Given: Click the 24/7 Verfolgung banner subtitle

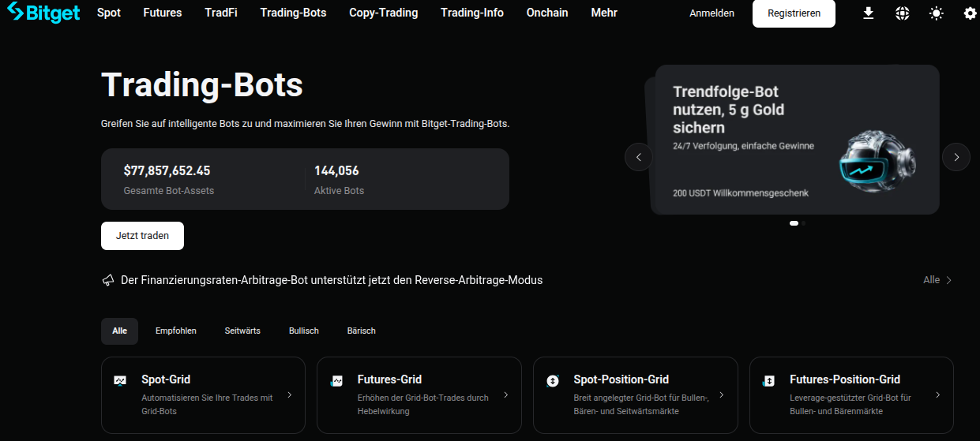Looking at the screenshot, I should pos(743,146).
